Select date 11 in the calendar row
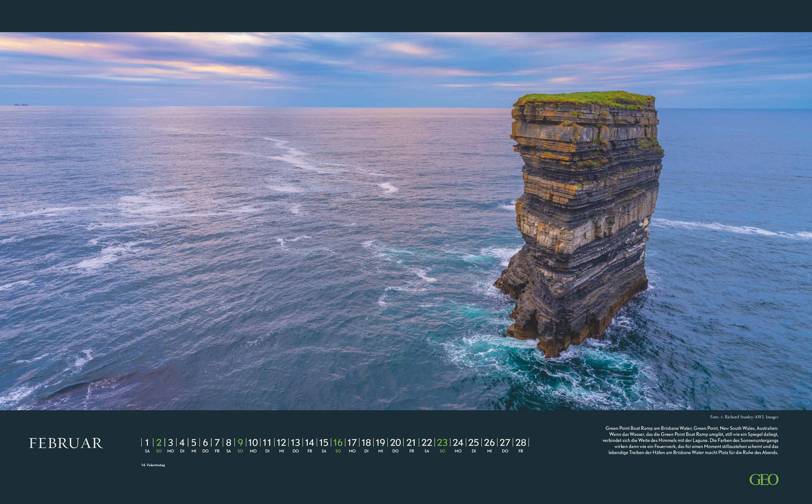This screenshot has width=812, height=504. (x=267, y=443)
